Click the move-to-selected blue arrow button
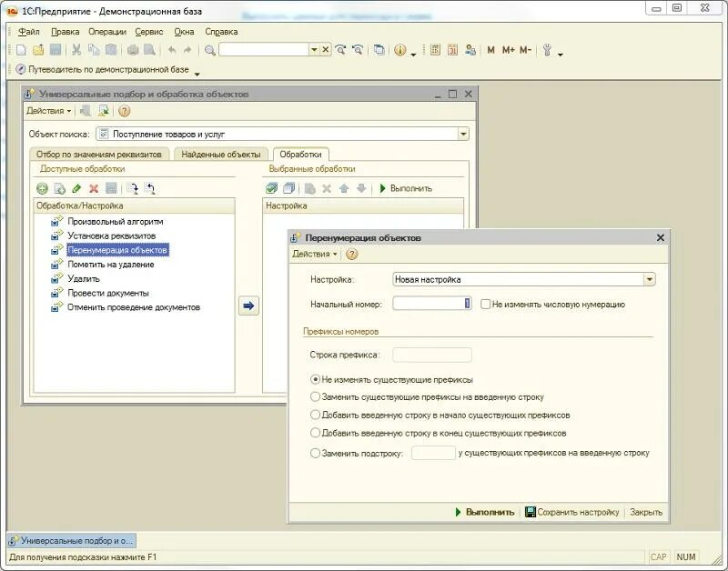 (x=248, y=306)
